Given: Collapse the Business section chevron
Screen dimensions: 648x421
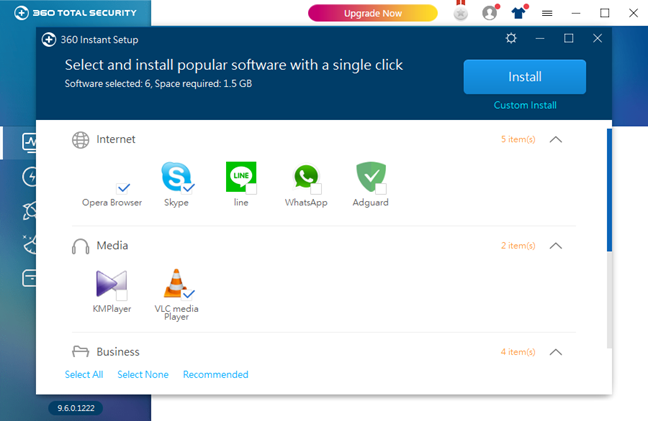Looking at the screenshot, I should [556, 352].
